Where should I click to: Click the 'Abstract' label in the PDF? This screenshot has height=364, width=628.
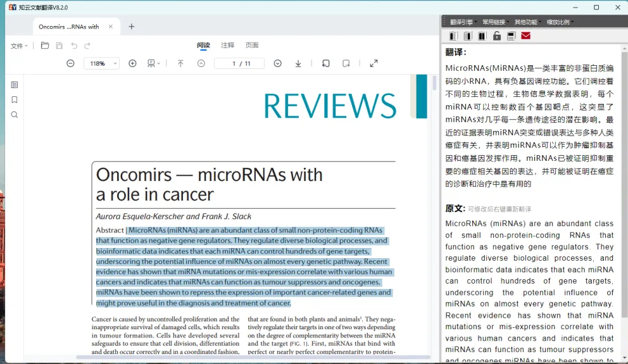tap(110, 230)
